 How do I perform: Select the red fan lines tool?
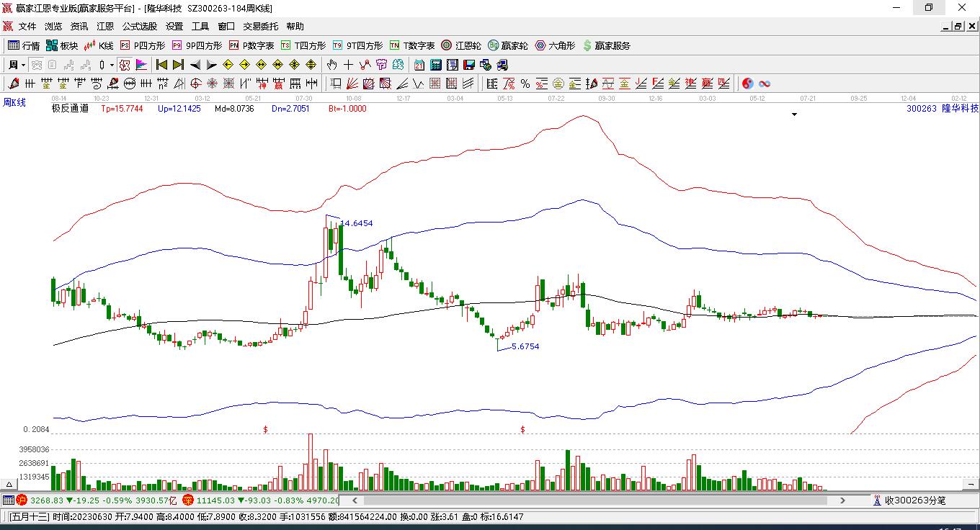click(x=352, y=84)
